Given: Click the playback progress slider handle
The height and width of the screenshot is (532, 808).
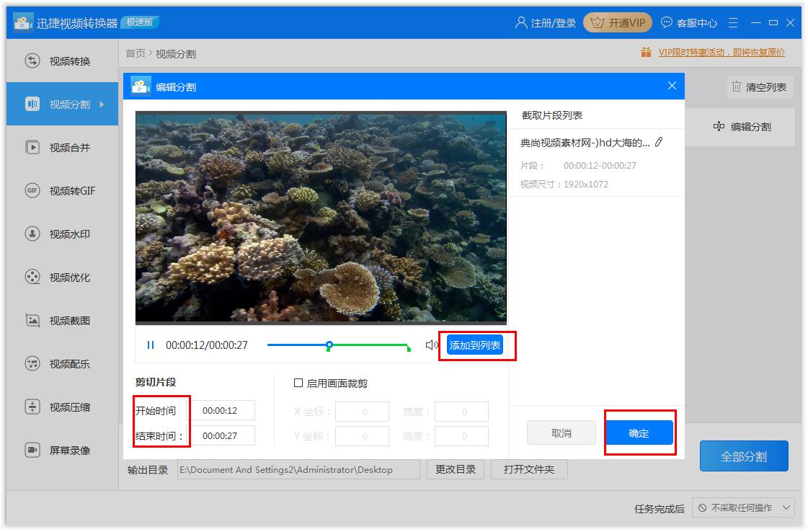Looking at the screenshot, I should (x=329, y=345).
